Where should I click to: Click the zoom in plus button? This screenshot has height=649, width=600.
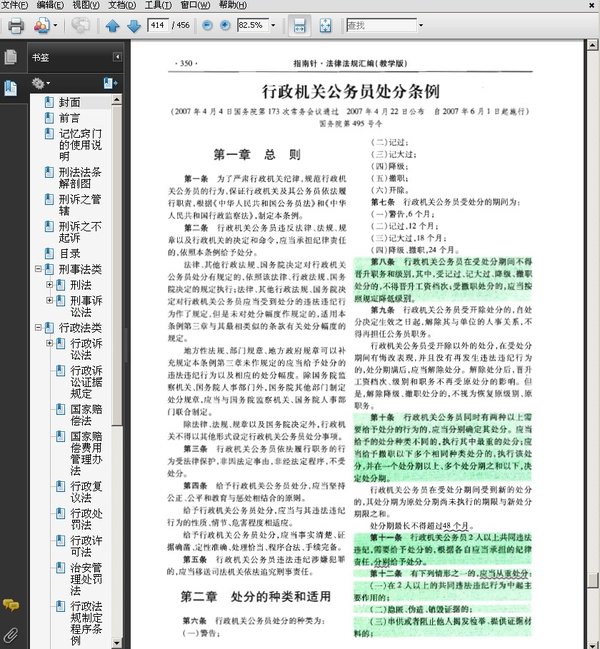tap(225, 26)
